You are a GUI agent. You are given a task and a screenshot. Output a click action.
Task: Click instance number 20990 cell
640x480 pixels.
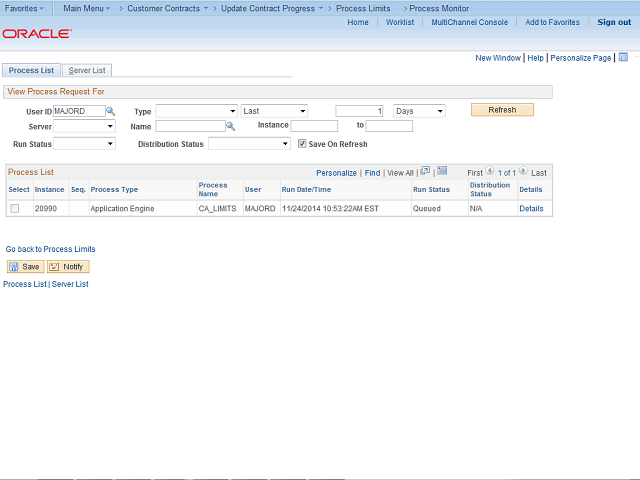pyautogui.click(x=46, y=209)
